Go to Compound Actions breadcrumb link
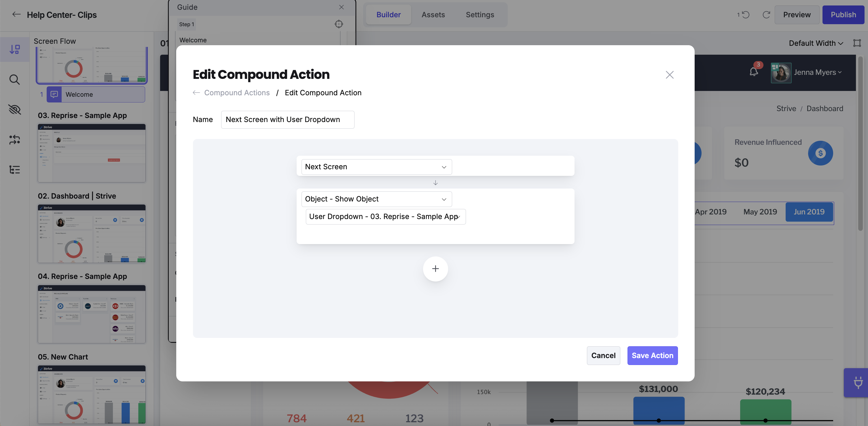Image resolution: width=868 pixels, height=426 pixels. click(x=237, y=93)
